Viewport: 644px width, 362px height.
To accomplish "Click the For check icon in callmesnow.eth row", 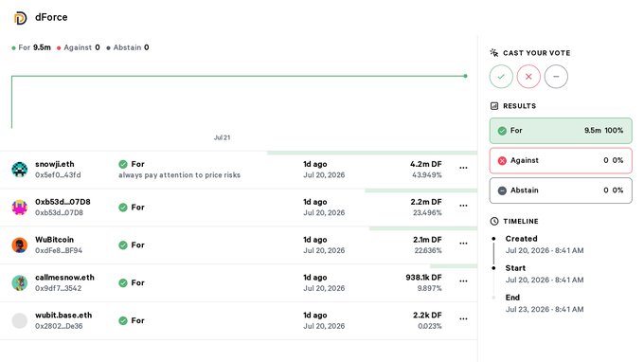I will click(123, 283).
